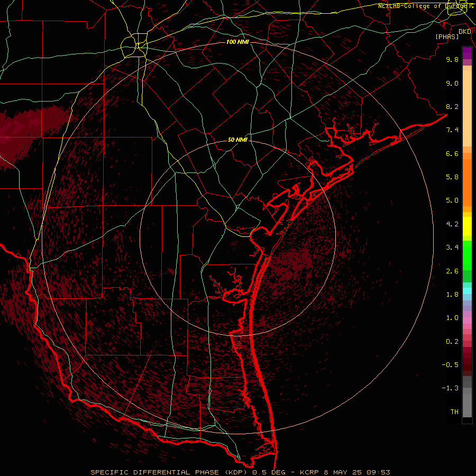Click the bright green segment of the color bar

pos(467,255)
